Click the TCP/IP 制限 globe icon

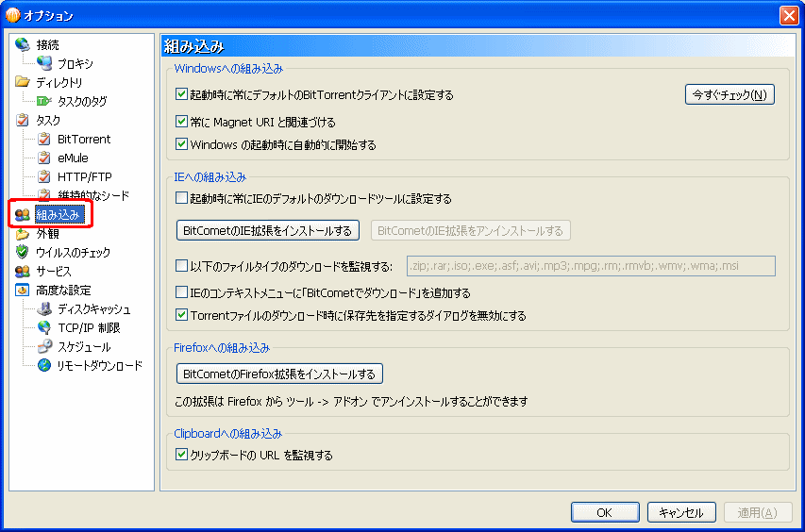tap(44, 327)
